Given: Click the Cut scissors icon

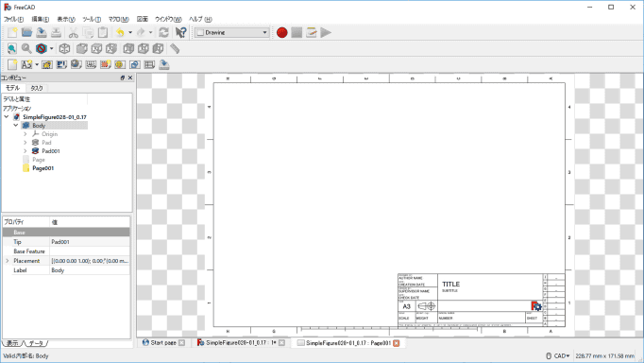Looking at the screenshot, I should pos(73,32).
